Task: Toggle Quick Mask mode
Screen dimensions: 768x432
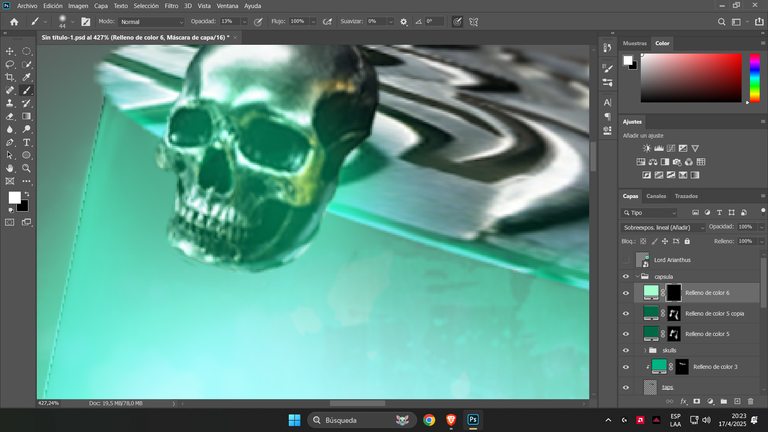Action: (x=10, y=222)
